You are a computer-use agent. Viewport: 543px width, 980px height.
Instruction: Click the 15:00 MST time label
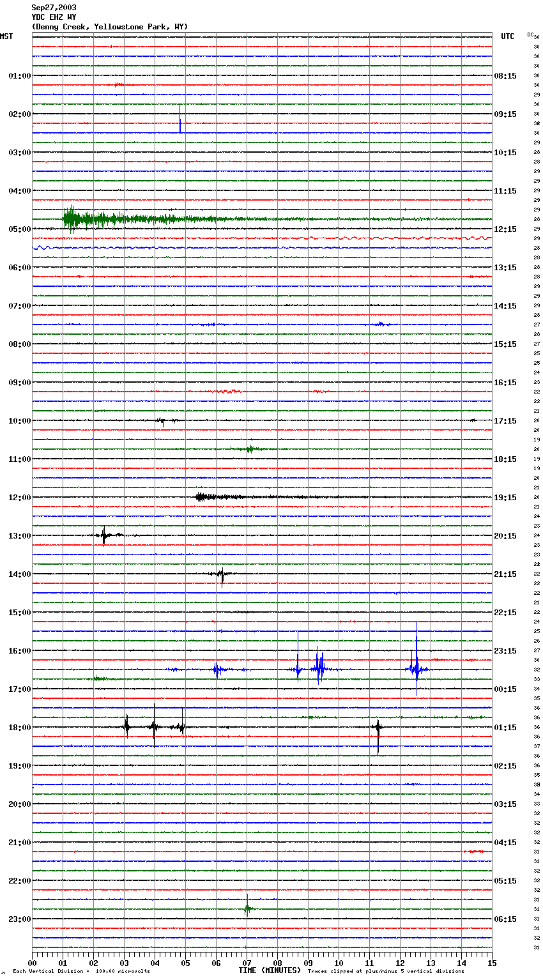[x=20, y=613]
